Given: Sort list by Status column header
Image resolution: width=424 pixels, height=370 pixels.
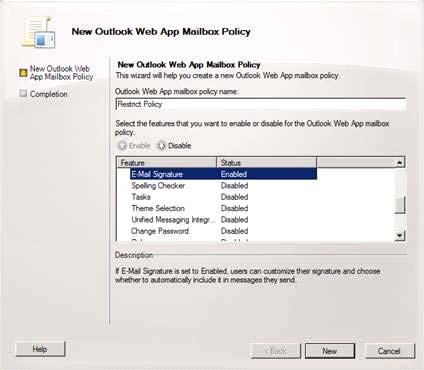Looking at the screenshot, I should 267,163.
